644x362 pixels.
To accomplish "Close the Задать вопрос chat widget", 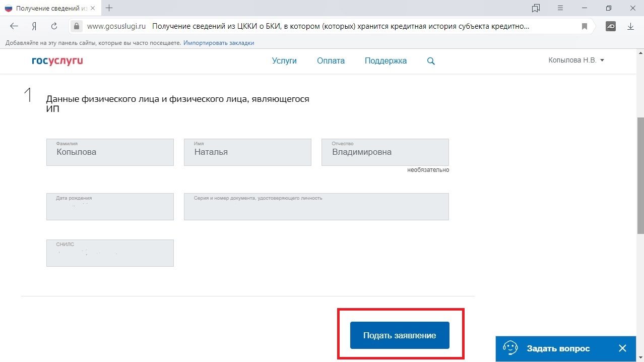I will point(622,348).
